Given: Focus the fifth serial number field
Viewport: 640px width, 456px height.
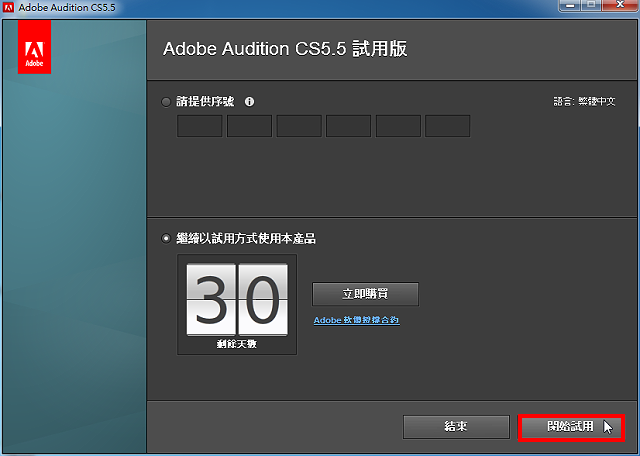Looking at the screenshot, I should [398, 126].
